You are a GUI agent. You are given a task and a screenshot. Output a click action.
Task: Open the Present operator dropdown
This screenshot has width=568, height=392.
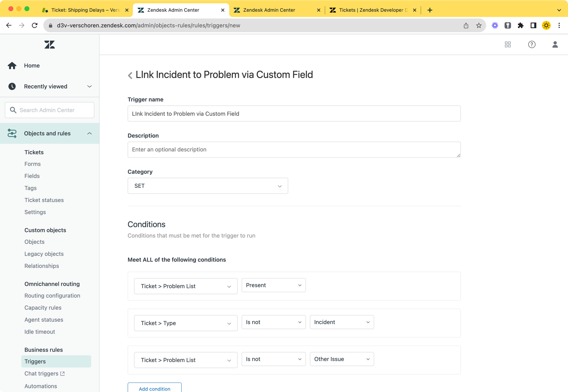273,285
